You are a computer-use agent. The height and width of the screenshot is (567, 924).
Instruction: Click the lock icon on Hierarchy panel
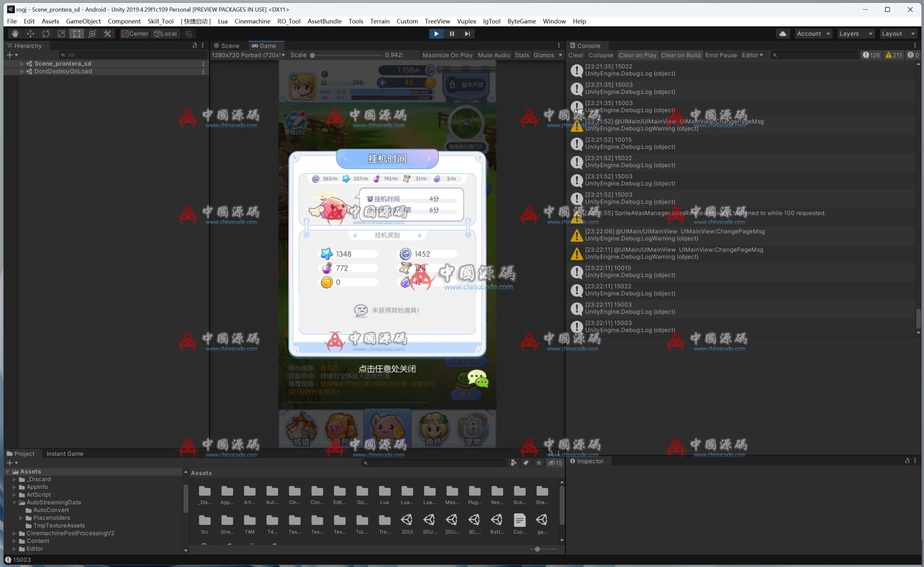[195, 45]
